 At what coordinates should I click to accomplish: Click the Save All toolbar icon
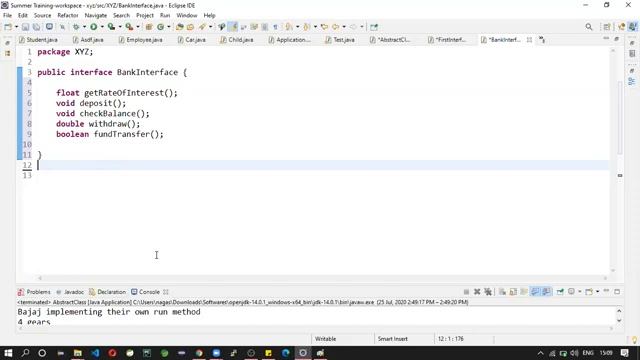pos(36,27)
